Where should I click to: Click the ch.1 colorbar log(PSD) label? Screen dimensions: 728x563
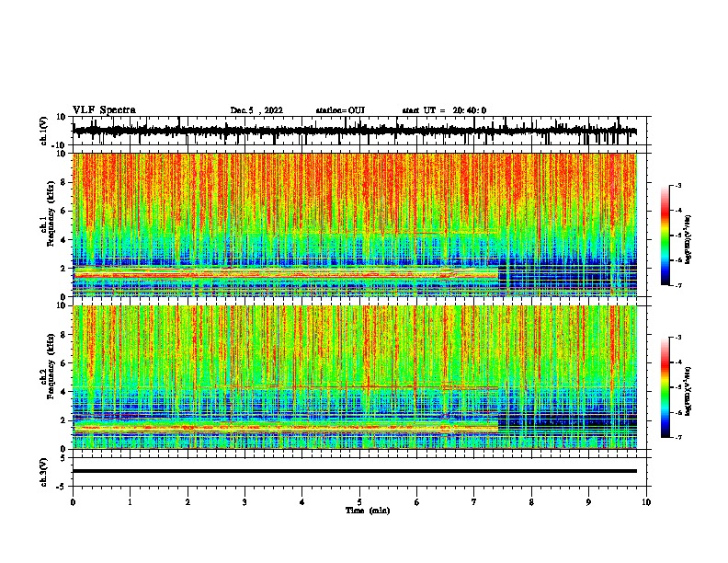tap(688, 240)
